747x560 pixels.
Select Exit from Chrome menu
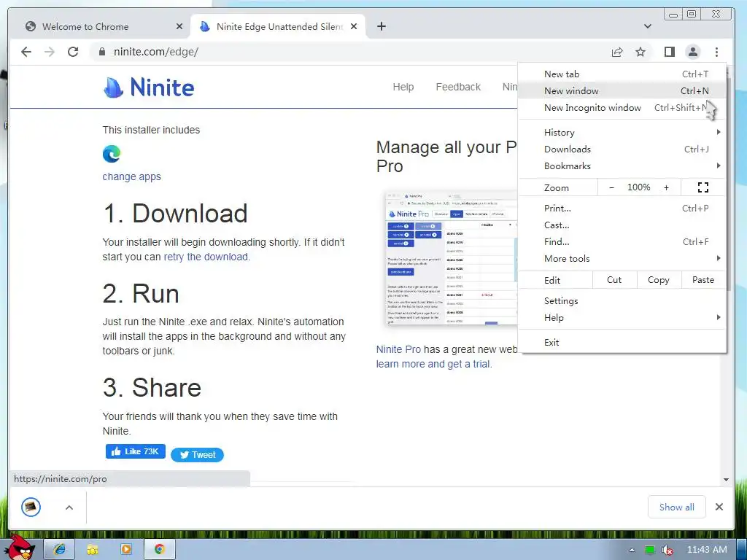point(622,343)
